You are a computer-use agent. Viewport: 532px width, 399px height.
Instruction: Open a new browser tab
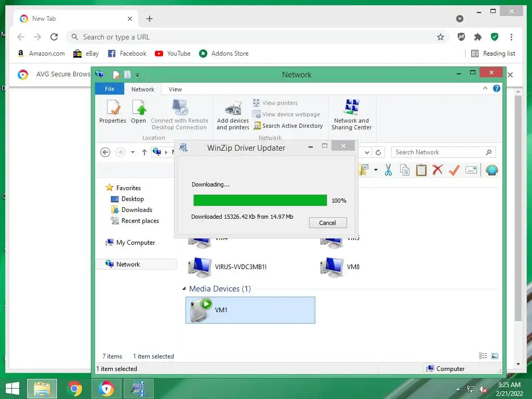pyautogui.click(x=150, y=19)
